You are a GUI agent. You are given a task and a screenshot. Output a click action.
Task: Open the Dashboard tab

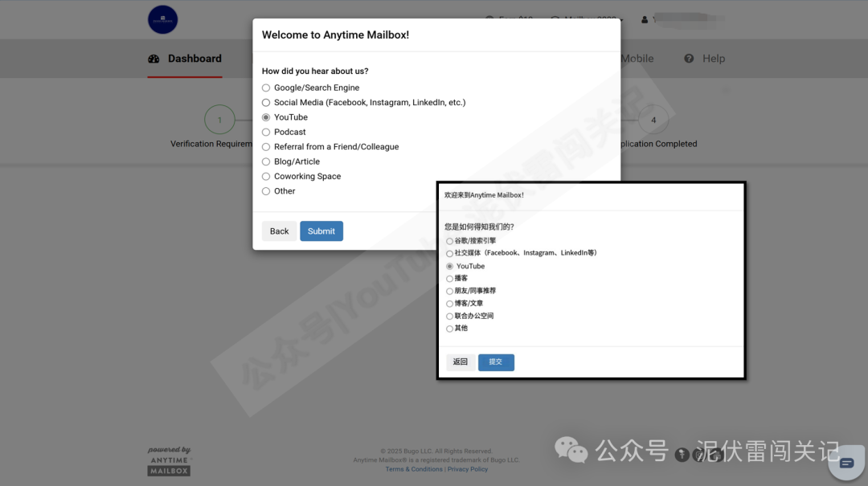click(185, 59)
